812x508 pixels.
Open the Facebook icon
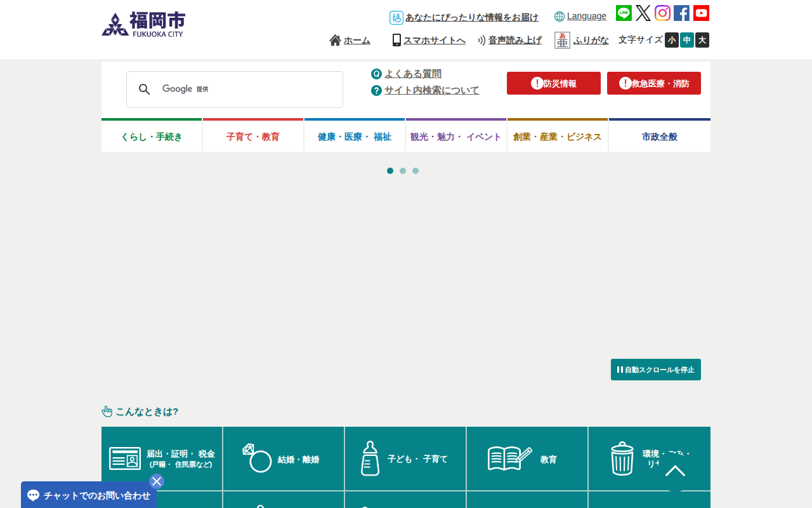(681, 13)
